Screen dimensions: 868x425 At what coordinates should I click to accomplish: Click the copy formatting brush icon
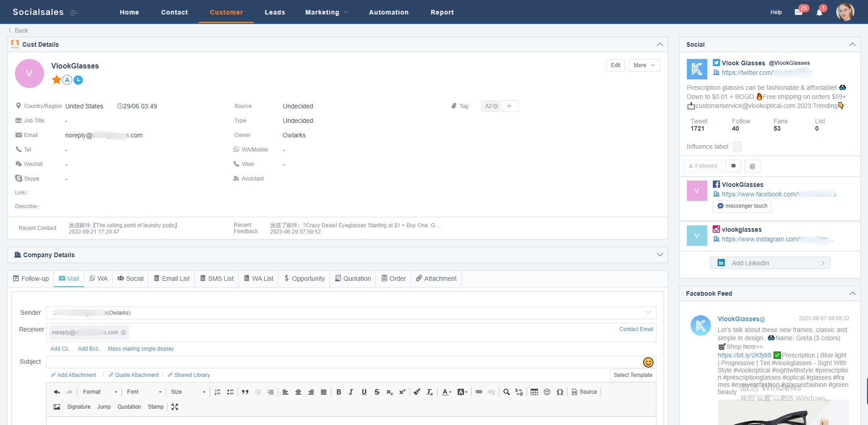point(417,392)
